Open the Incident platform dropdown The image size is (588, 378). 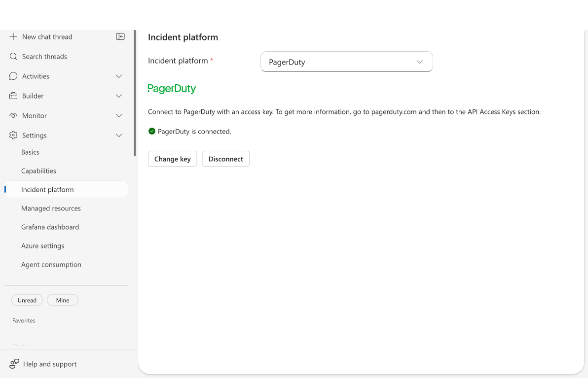pyautogui.click(x=346, y=62)
